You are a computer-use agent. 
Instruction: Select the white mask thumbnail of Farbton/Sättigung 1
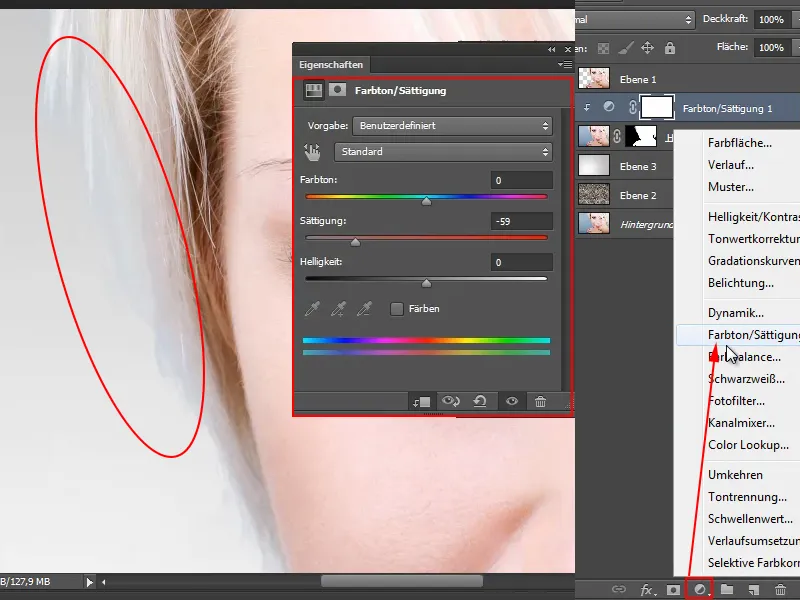coord(657,107)
